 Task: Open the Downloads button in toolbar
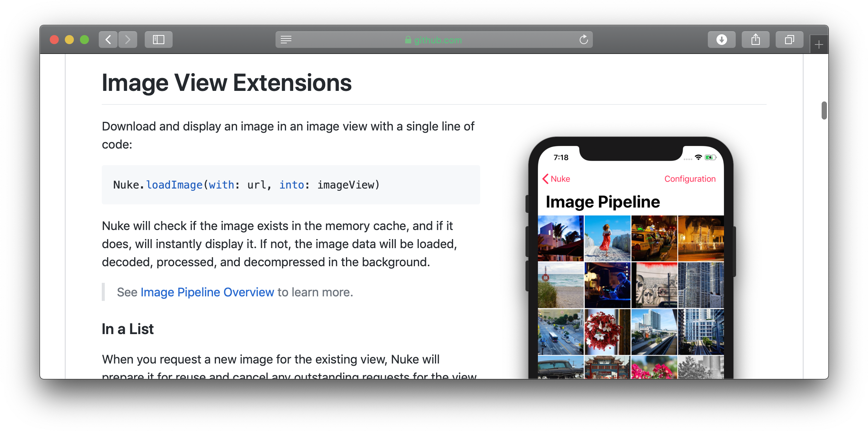721,40
